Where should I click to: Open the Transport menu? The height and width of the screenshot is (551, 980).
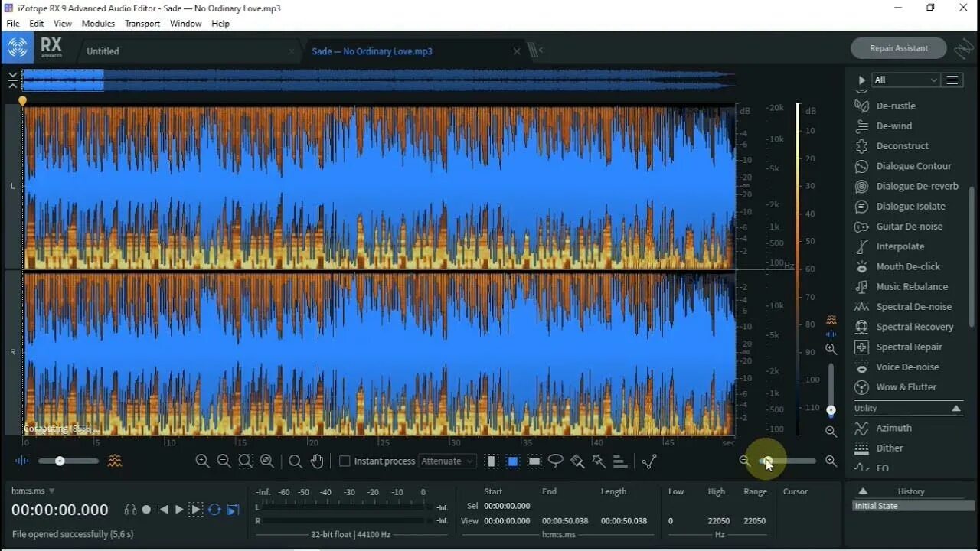click(x=142, y=24)
